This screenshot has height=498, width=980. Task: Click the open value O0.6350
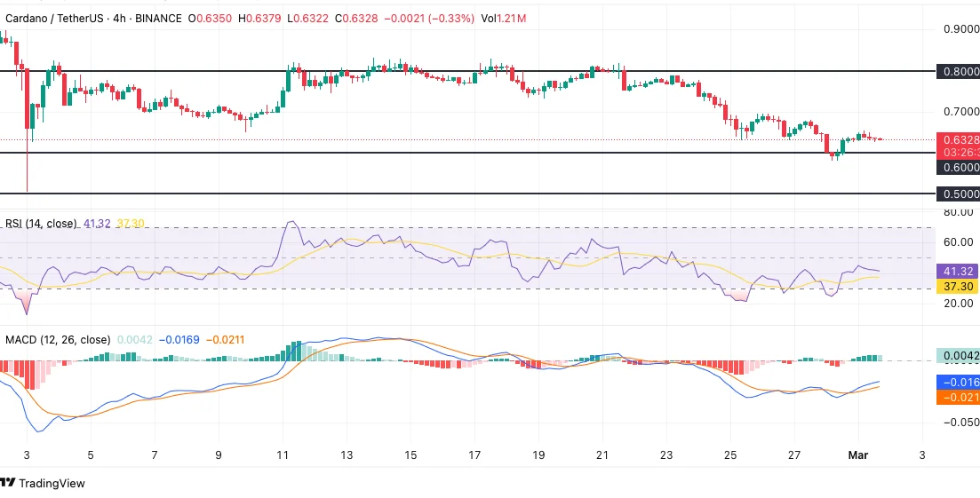tap(209, 19)
